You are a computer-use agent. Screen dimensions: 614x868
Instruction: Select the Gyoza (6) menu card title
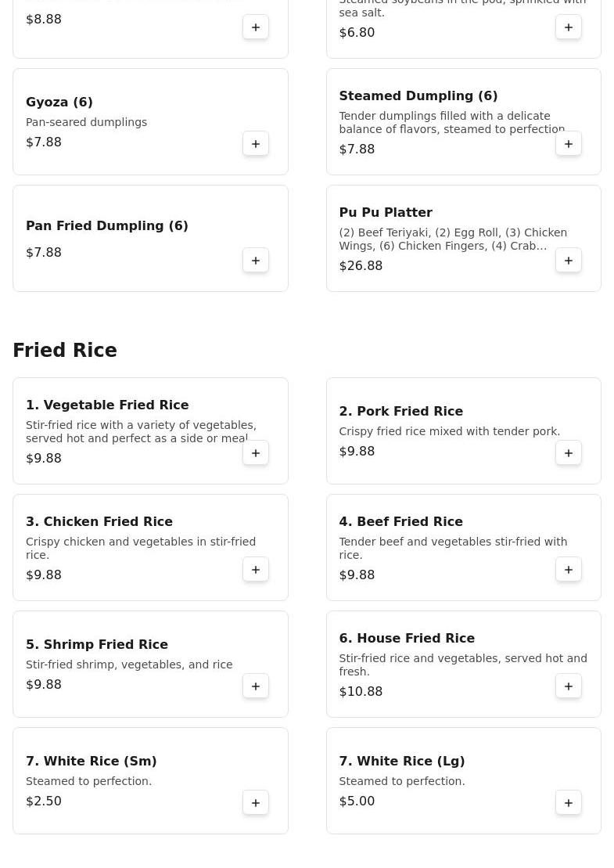click(59, 103)
